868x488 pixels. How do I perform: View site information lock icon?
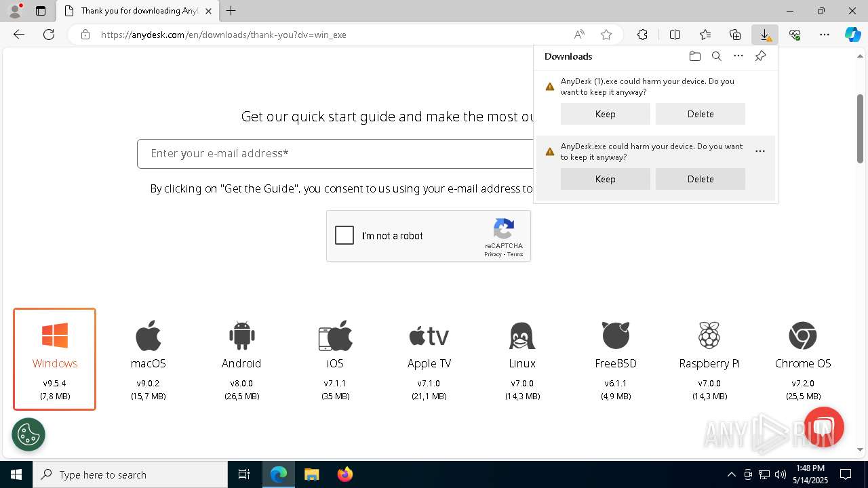click(85, 35)
